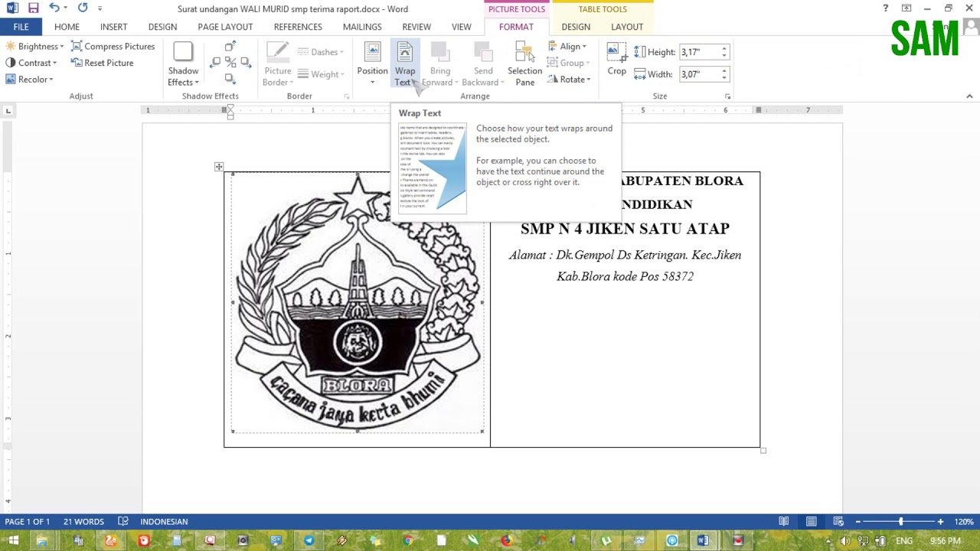The image size is (980, 551).
Task: Open the Size dialog launcher
Action: click(x=727, y=96)
